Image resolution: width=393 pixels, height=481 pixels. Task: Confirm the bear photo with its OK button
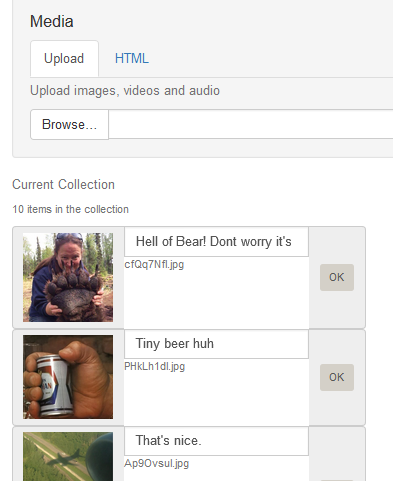click(337, 277)
